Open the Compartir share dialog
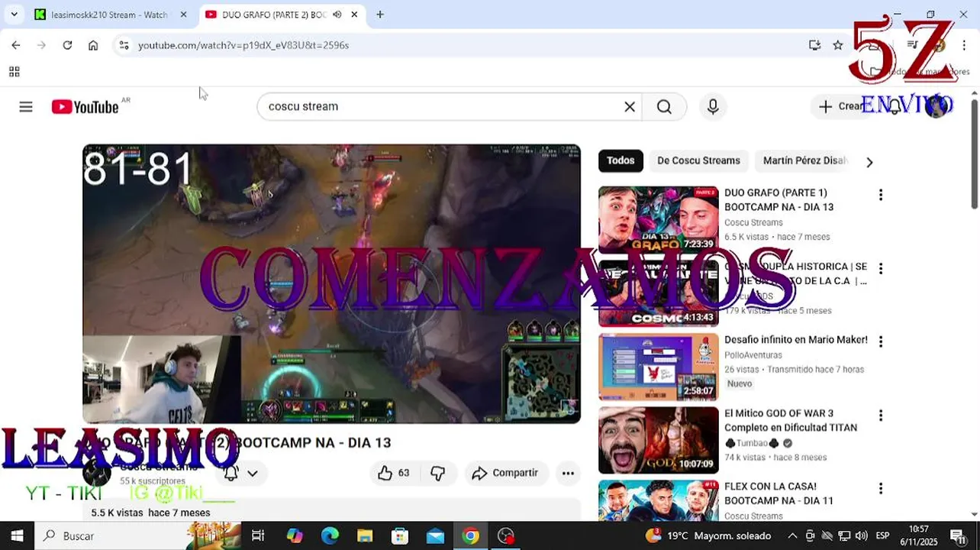Viewport: 980px width, 550px height. coord(505,473)
